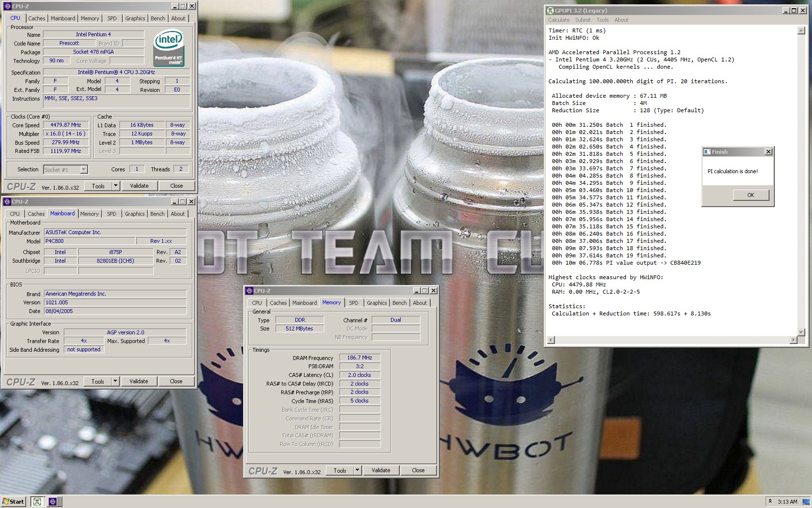Open the Tools menu in GPUPI
The image size is (812, 508).
(x=602, y=20)
